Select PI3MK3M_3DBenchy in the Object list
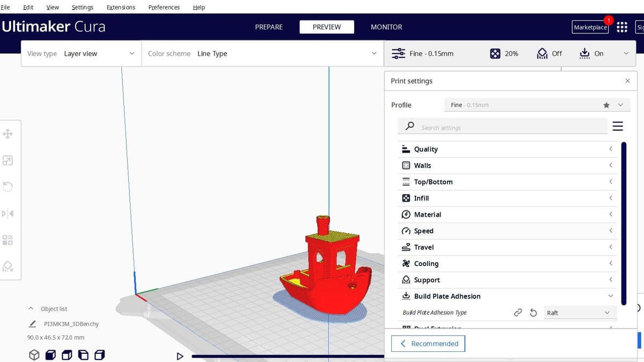This screenshot has width=644, height=362. click(71, 324)
